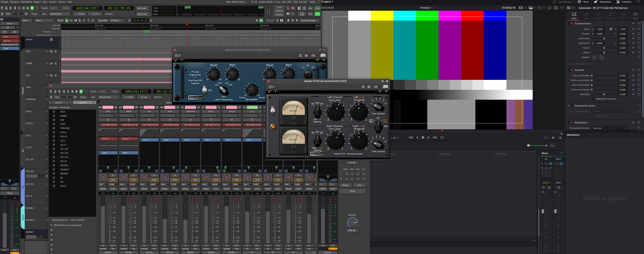
Task: Open the Slide edit mode dropdown
Action: 27,20
